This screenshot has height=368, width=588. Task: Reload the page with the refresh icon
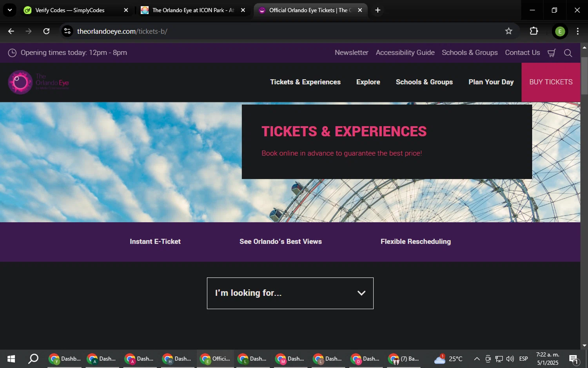46,31
